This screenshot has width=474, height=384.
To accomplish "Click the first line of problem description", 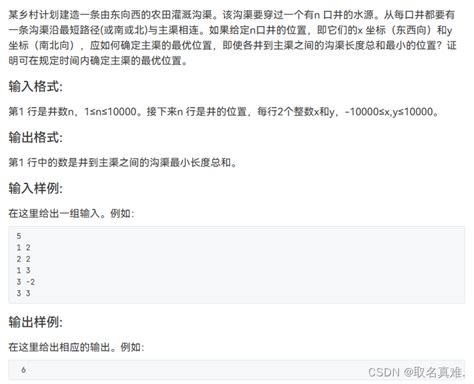I will [x=232, y=15].
